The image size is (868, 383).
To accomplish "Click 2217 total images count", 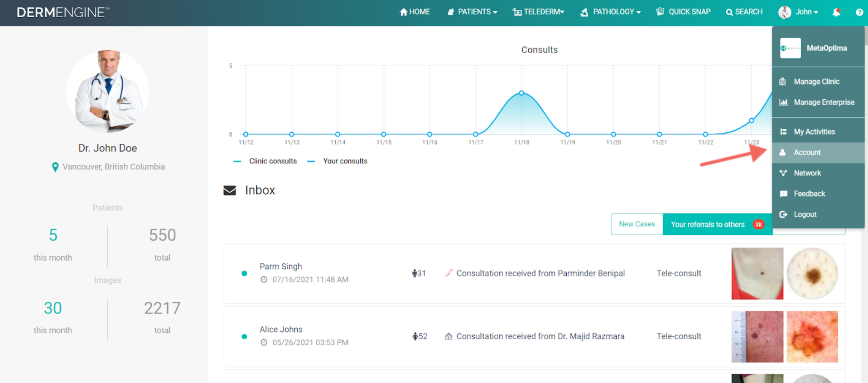I will (162, 308).
